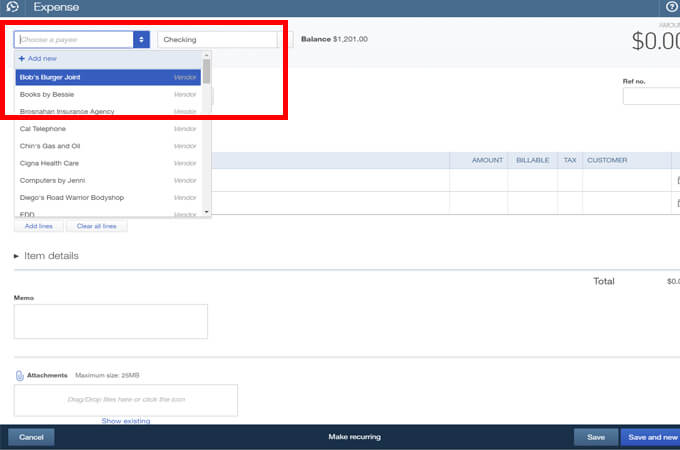This screenshot has width=680, height=450.
Task: Select Chin's Gas and Oil vendor
Action: pos(108,146)
